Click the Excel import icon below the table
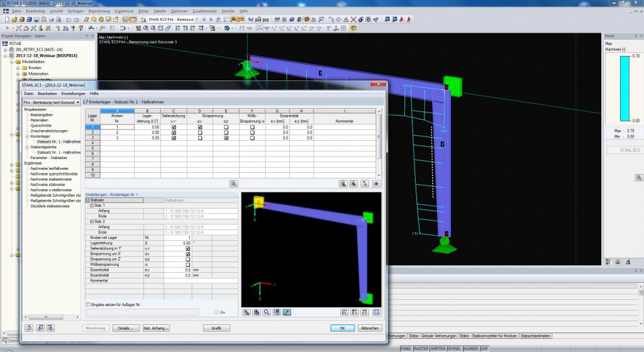Image resolution: width=644 pixels, height=352 pixels. point(353,184)
